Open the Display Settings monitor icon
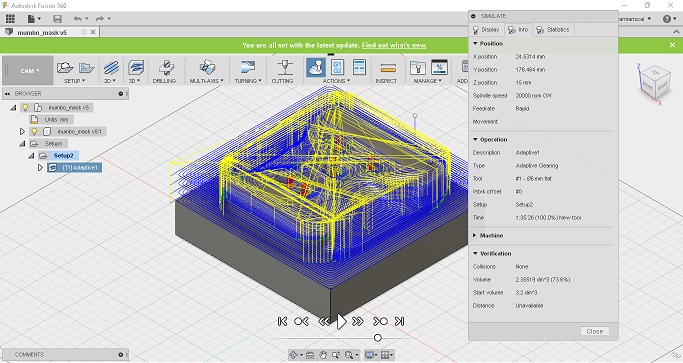683x363 pixels. [x=370, y=355]
